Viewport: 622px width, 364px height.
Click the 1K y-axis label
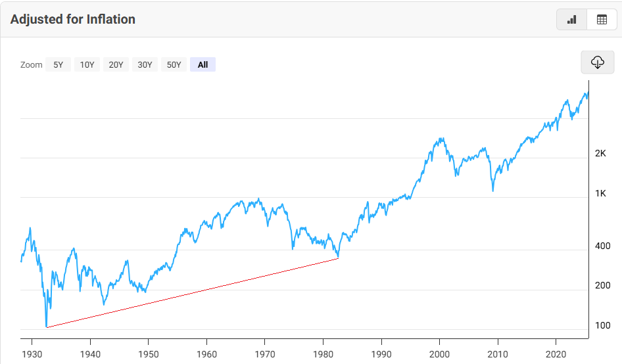coord(600,193)
